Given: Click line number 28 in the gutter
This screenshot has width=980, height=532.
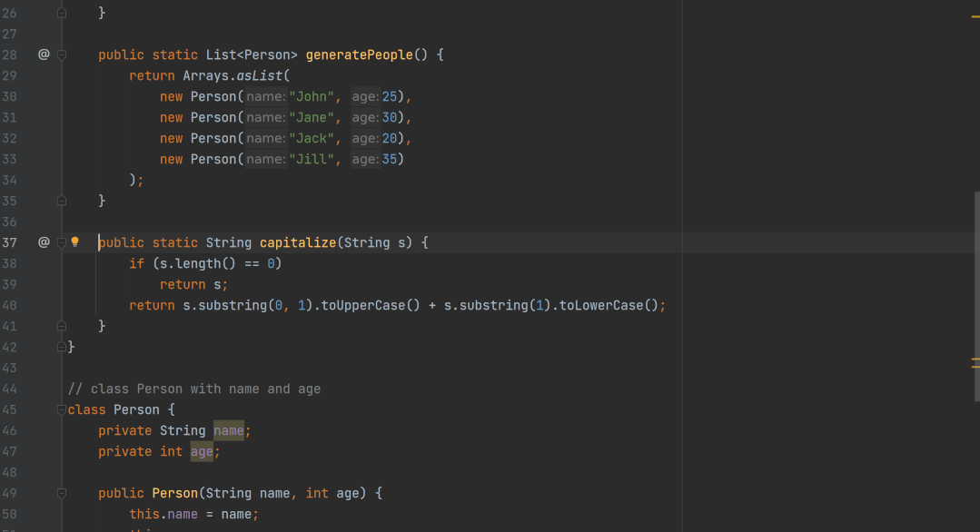Looking at the screenshot, I should pyautogui.click(x=9, y=55).
